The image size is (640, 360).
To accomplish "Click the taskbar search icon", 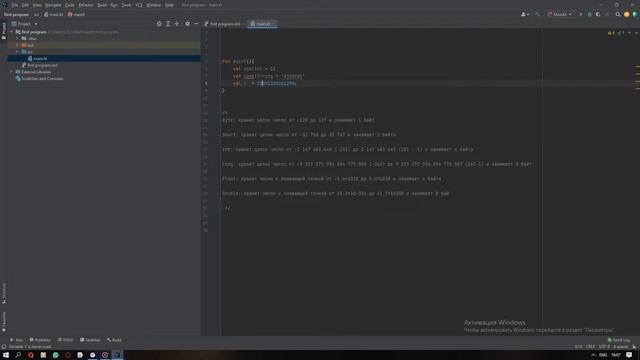I will (x=18, y=355).
